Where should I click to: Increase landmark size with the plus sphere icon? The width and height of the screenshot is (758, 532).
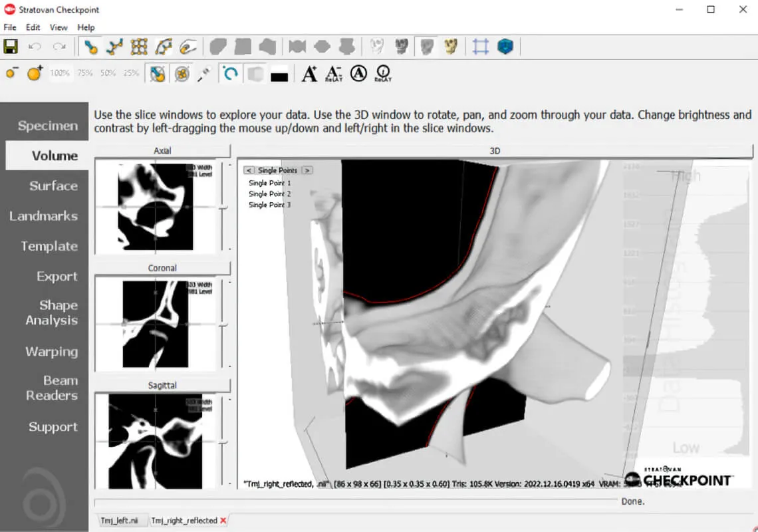[x=35, y=73]
